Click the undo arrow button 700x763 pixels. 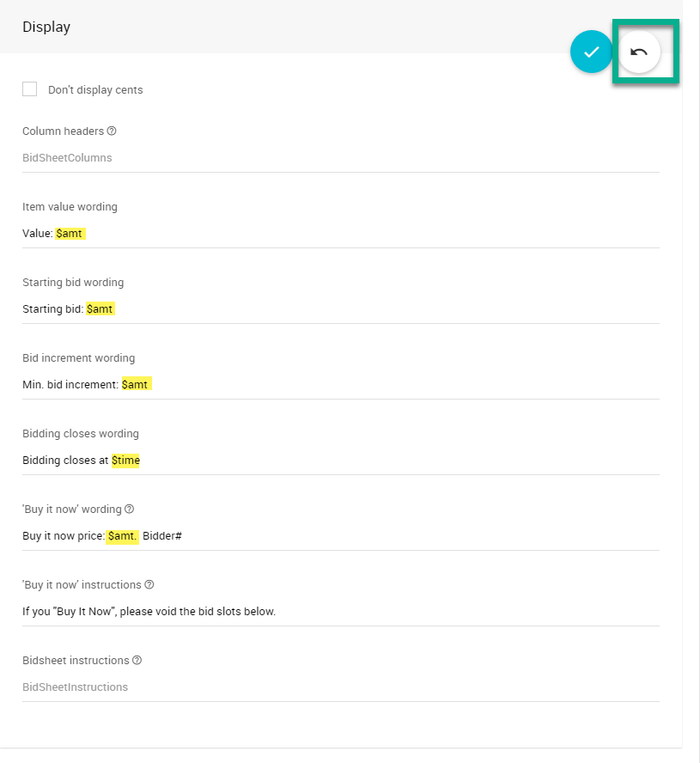point(639,52)
